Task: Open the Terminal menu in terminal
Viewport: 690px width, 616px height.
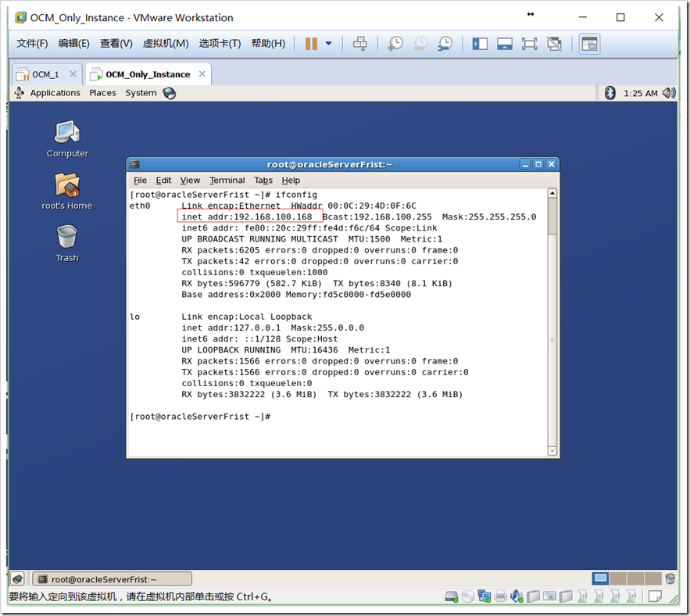Action: pyautogui.click(x=227, y=180)
